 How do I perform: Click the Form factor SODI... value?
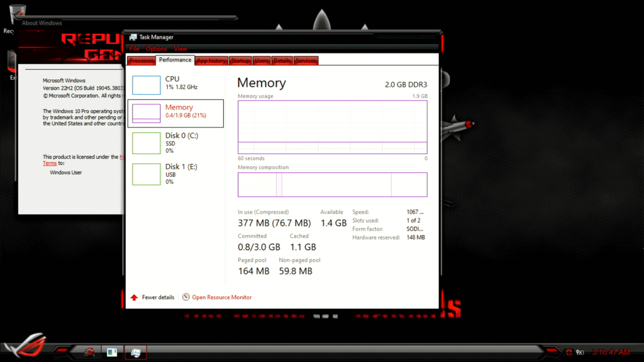point(414,229)
